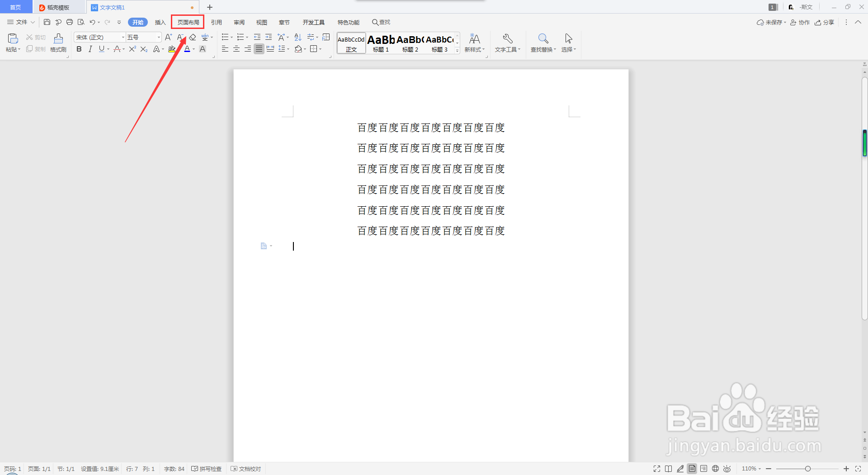Click the Clear Formatting eraser icon

point(193,37)
